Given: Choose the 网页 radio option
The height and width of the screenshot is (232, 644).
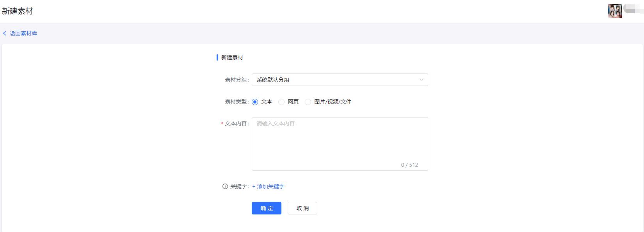Looking at the screenshot, I should tap(281, 102).
